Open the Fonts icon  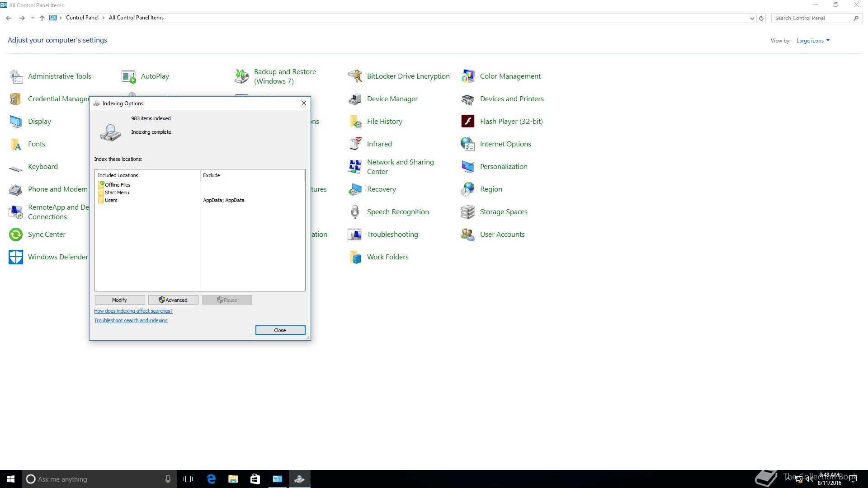click(16, 144)
